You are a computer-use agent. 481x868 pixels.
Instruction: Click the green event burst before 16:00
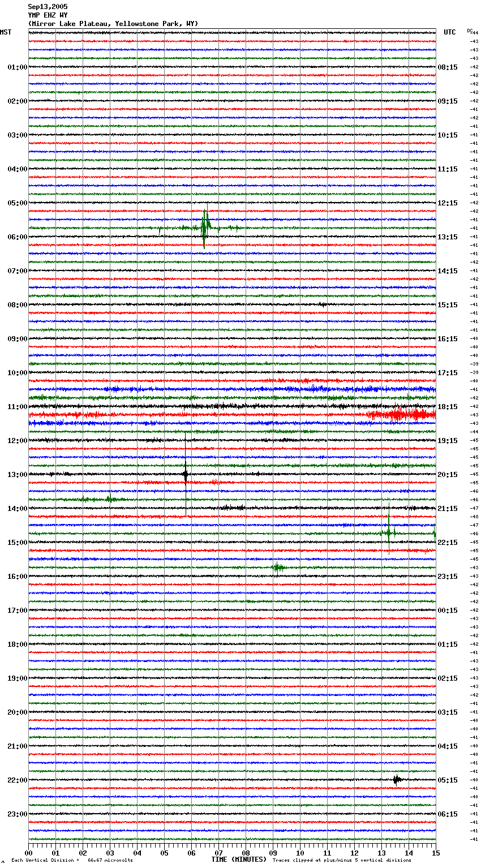click(278, 568)
